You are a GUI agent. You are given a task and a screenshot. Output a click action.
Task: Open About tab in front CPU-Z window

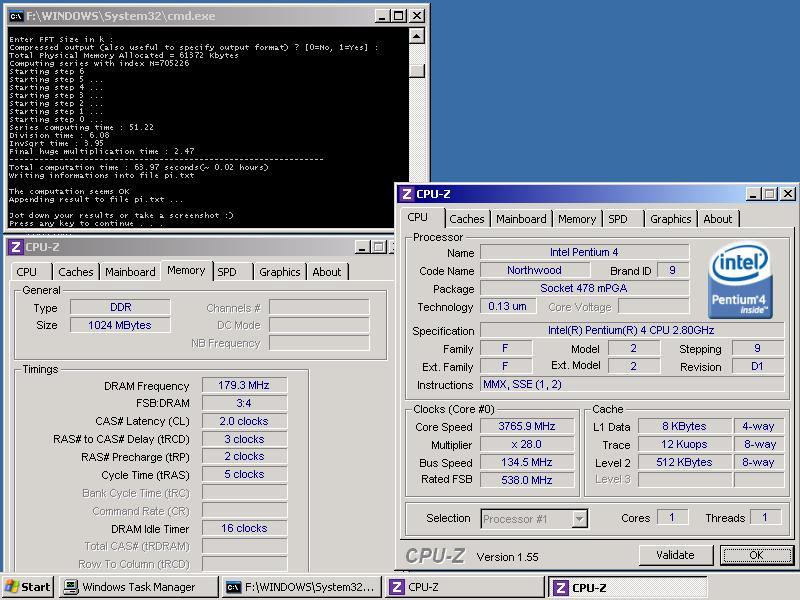point(717,219)
